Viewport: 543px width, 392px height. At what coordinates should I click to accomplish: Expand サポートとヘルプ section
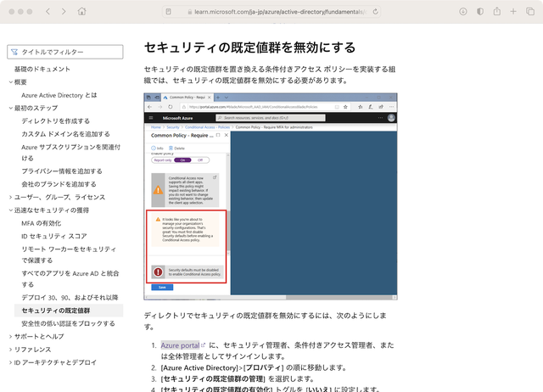tap(11, 337)
